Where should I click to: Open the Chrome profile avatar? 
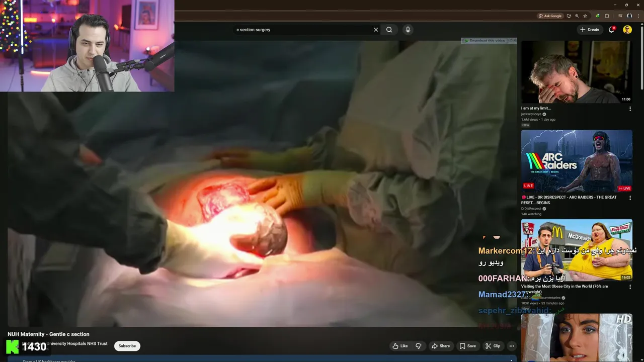[x=629, y=16]
